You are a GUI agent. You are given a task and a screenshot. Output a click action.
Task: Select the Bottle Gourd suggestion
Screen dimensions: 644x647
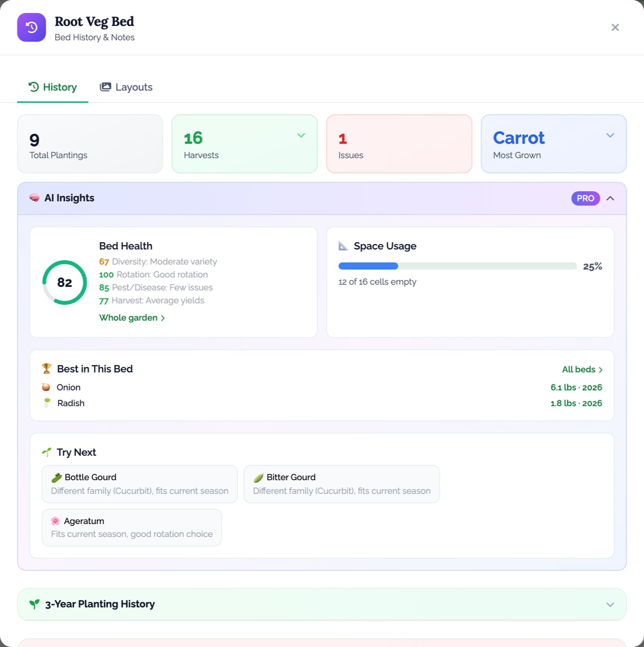[x=140, y=484]
